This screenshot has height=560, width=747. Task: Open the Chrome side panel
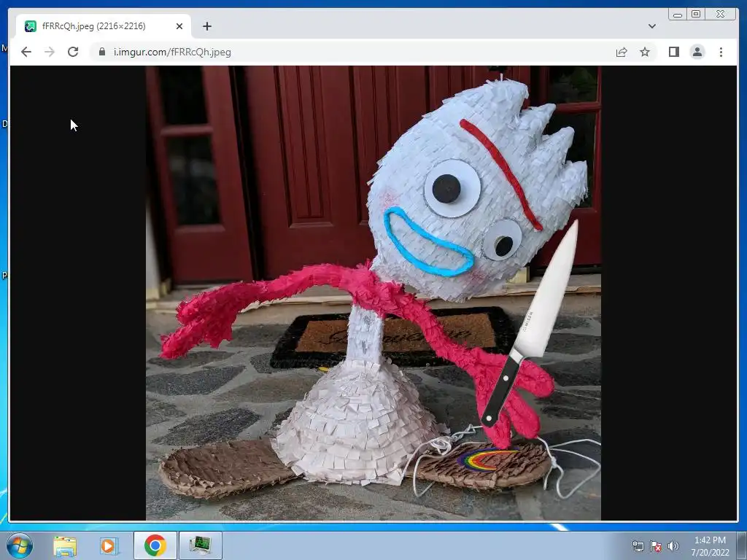[x=673, y=52]
